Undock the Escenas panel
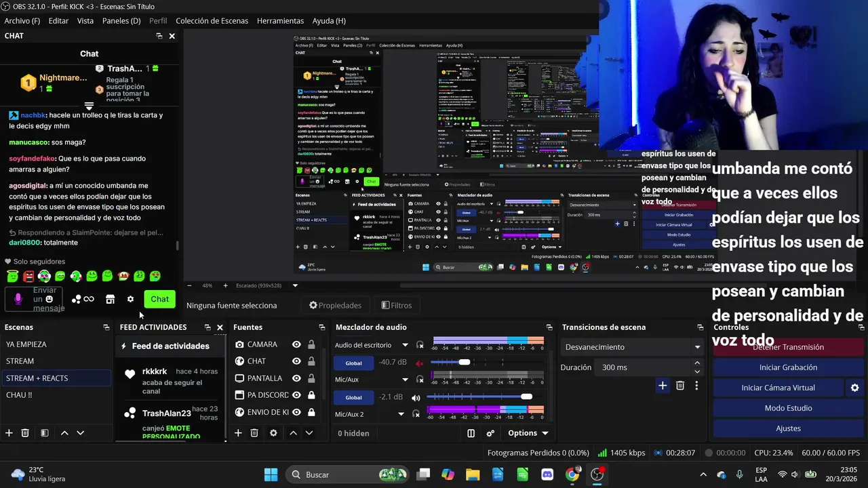The height and width of the screenshot is (488, 868). point(106,327)
